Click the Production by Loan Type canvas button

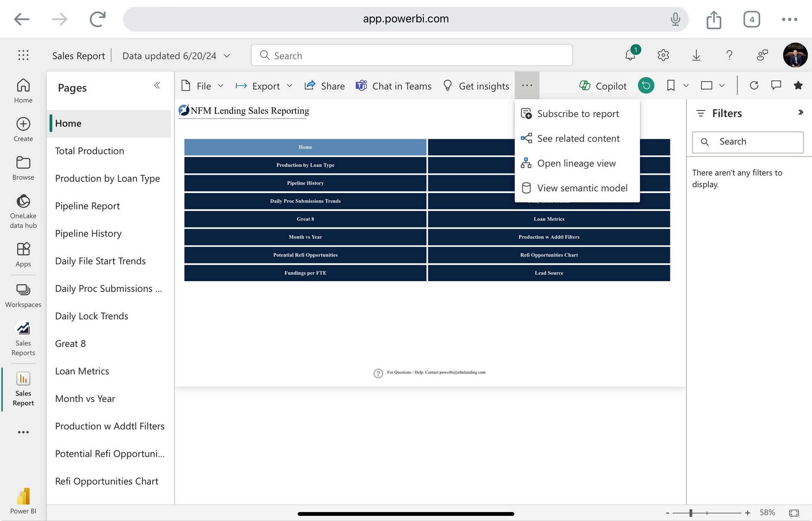pyautogui.click(x=305, y=165)
